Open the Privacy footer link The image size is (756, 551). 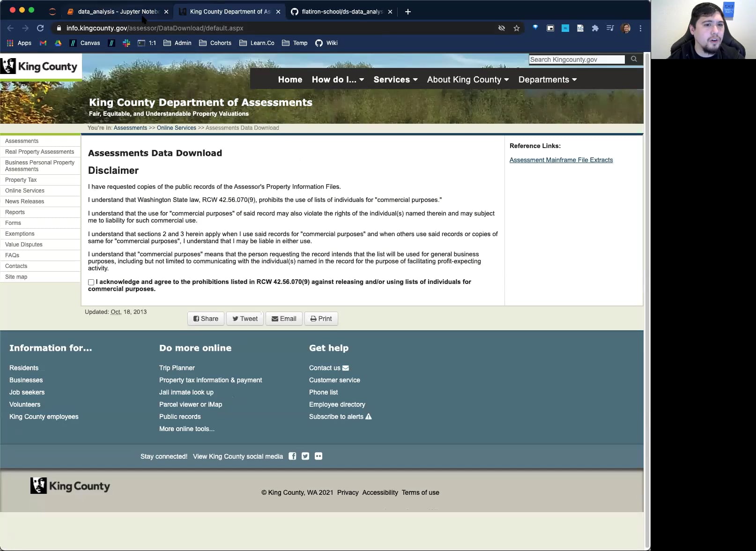point(348,492)
